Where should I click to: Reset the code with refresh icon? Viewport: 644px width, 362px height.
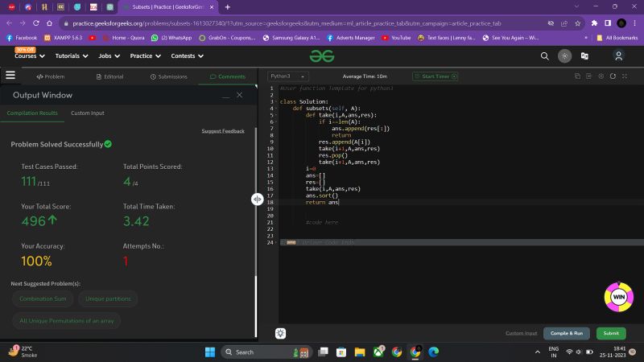(613, 76)
